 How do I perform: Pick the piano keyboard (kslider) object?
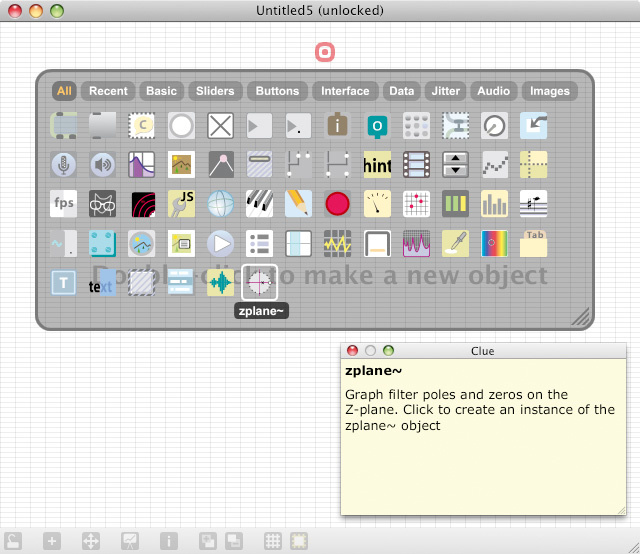tap(259, 203)
